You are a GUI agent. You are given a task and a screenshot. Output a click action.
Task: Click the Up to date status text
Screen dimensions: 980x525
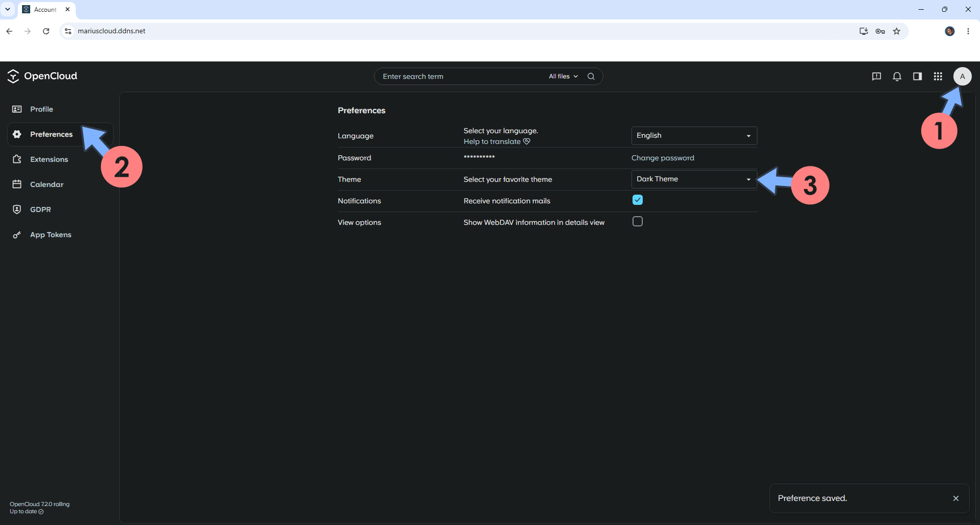pos(27,511)
